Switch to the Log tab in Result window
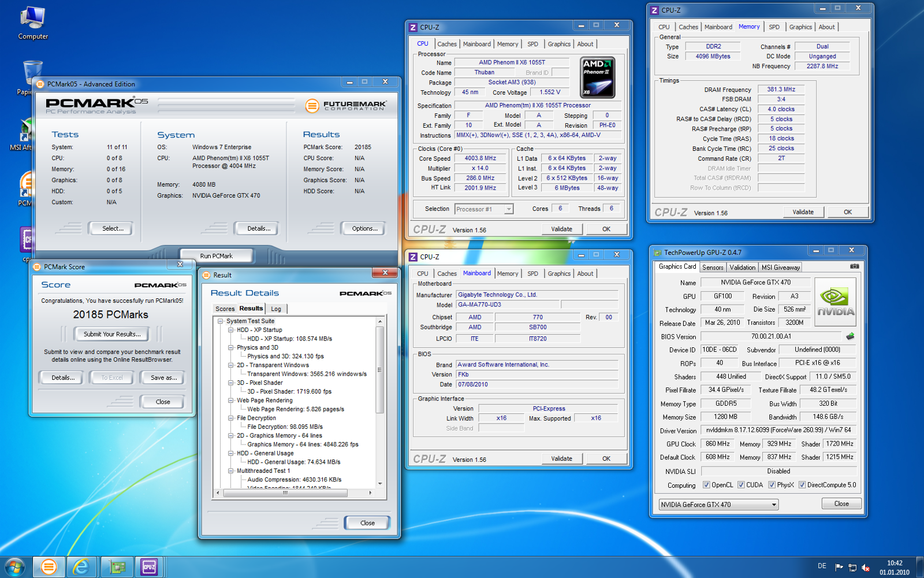This screenshot has width=924, height=578. coord(276,309)
